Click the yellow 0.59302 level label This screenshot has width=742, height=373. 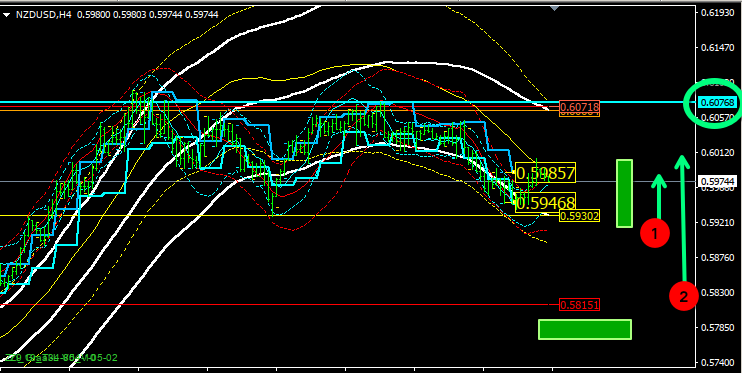(x=579, y=216)
